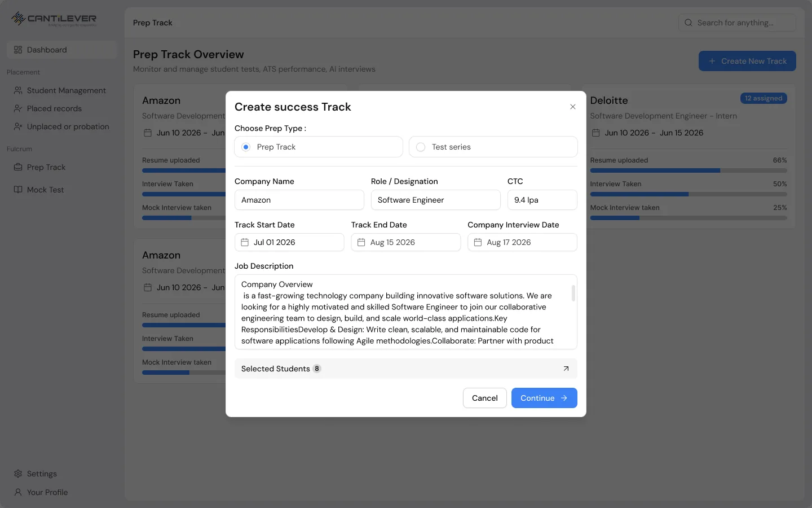Viewport: 812px width, 508px height.
Task: Click the calendar icon beside Aug 15 2026
Action: pyautogui.click(x=361, y=242)
